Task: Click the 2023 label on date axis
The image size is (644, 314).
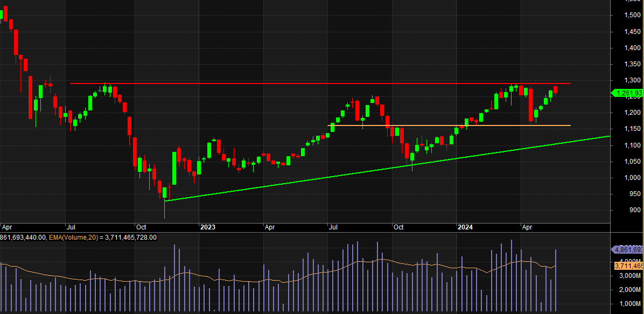Action: pyautogui.click(x=207, y=226)
